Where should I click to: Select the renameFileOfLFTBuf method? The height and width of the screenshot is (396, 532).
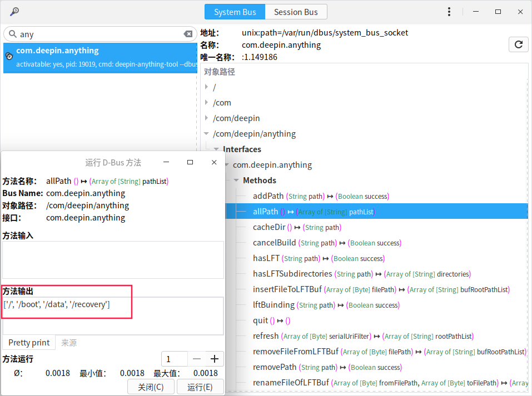pyautogui.click(x=390, y=383)
